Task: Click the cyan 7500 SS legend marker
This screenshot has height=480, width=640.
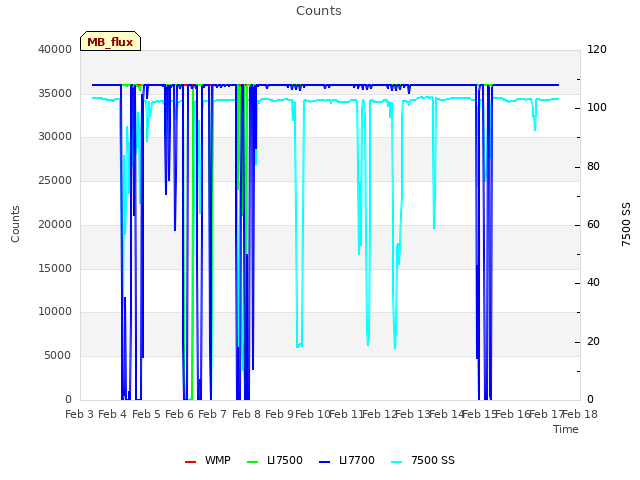Action: (x=396, y=462)
